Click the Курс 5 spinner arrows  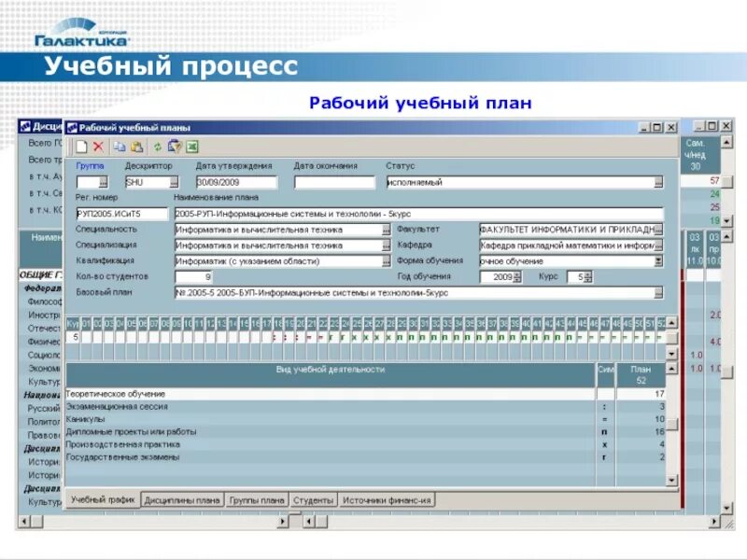pyautogui.click(x=588, y=277)
